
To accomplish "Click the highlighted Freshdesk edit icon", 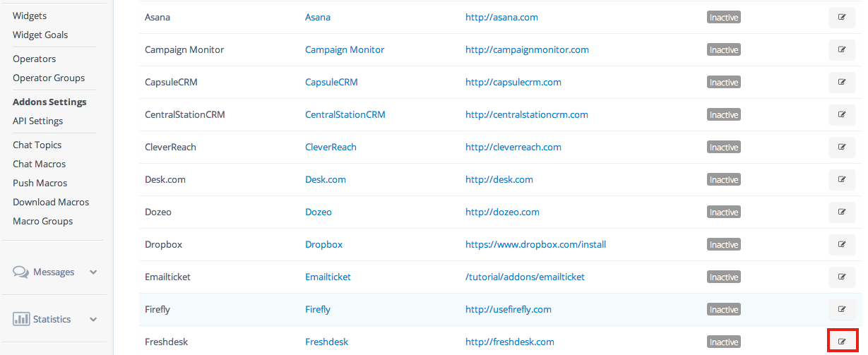I will click(842, 342).
